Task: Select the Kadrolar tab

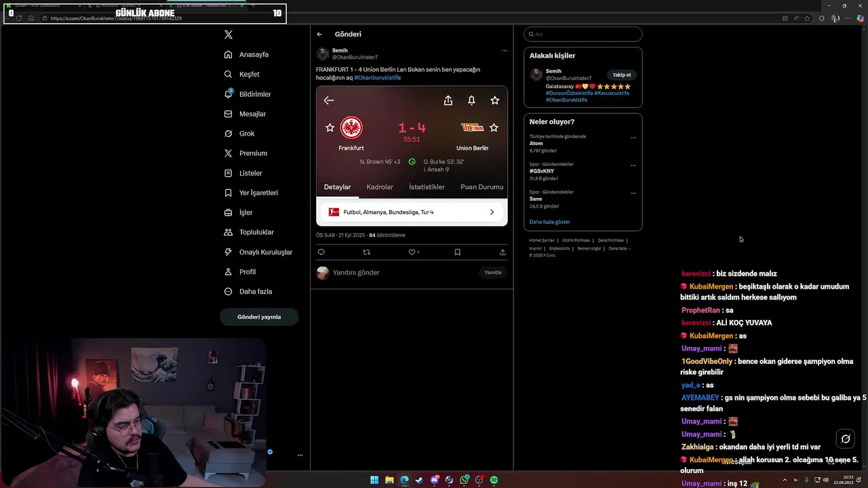Action: (x=380, y=187)
